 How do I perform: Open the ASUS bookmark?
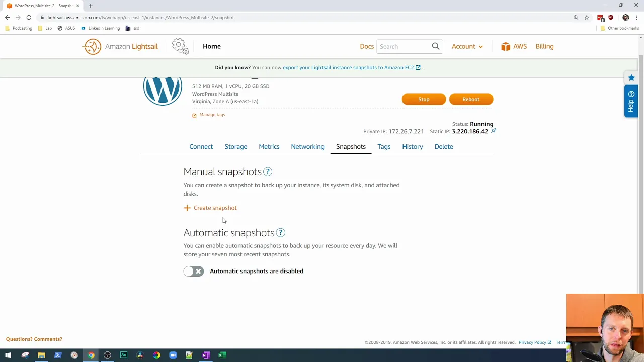pyautogui.click(x=66, y=28)
